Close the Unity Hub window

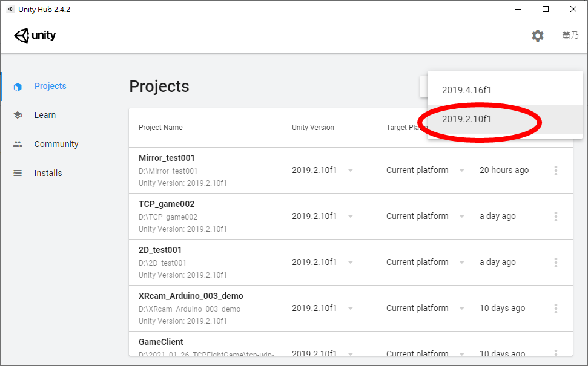[x=573, y=9]
